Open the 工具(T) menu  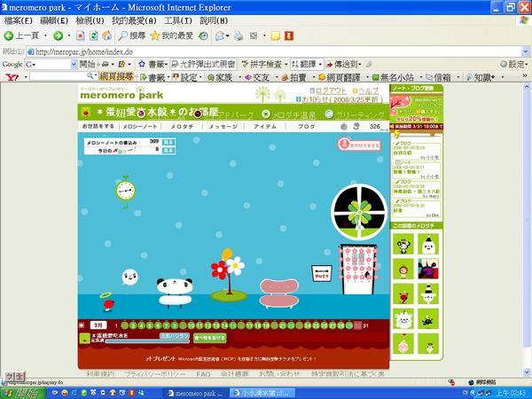tap(178, 20)
